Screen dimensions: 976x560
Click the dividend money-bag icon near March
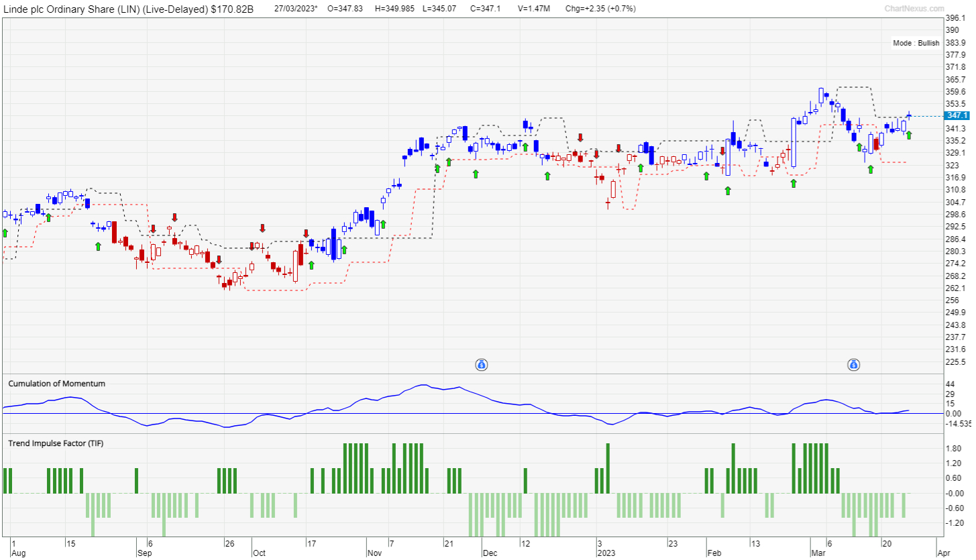pyautogui.click(x=853, y=365)
